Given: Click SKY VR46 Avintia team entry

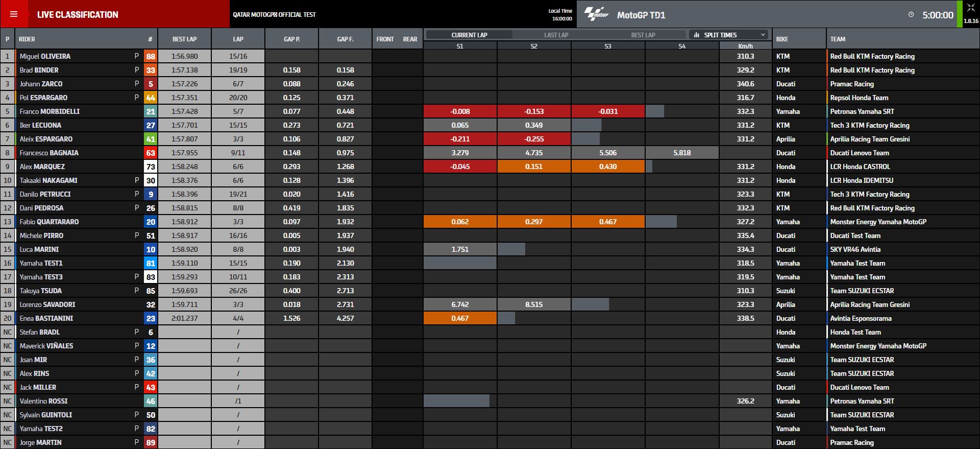Looking at the screenshot, I should tap(855, 249).
